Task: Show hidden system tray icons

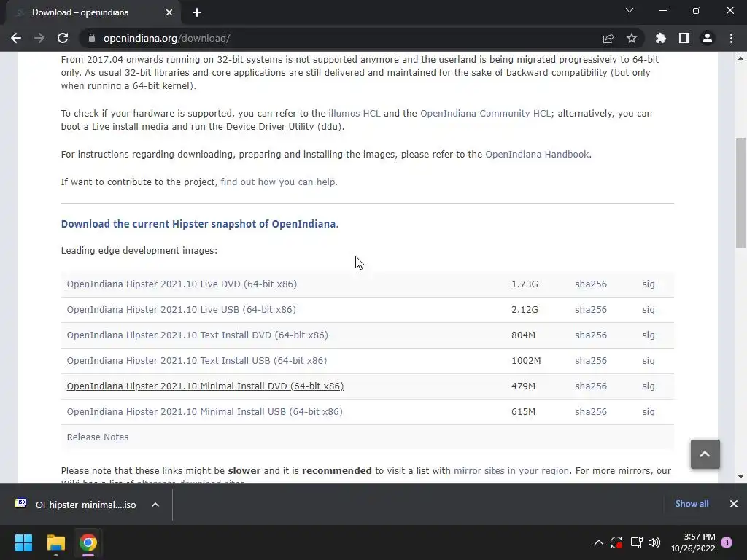Action: [x=599, y=542]
